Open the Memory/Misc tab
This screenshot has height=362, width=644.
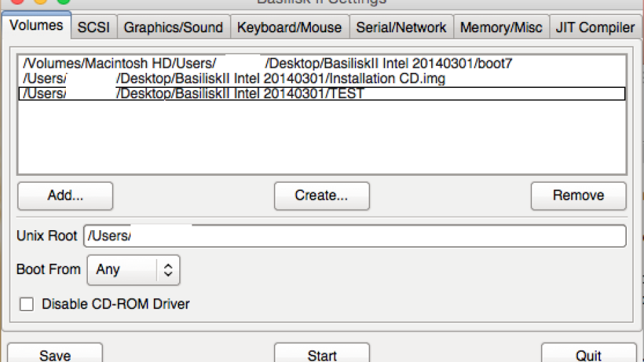pos(501,27)
